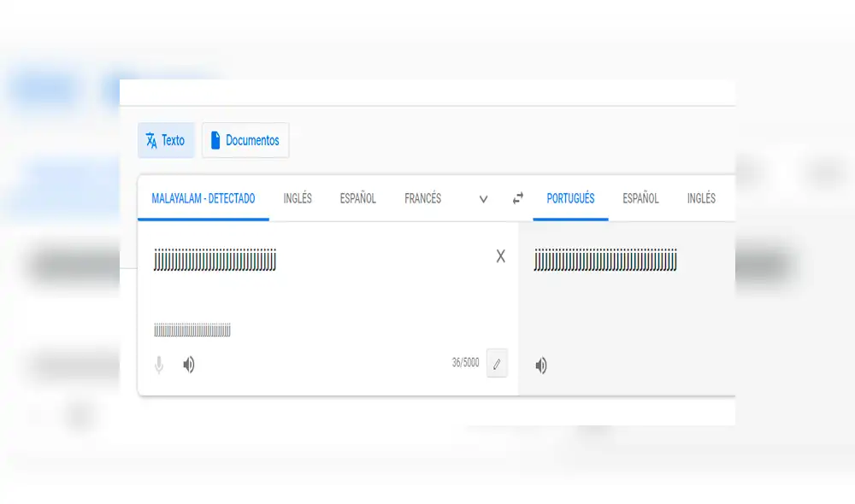Pick Francés as the source language
The height and width of the screenshot is (504, 855).
coord(422,198)
